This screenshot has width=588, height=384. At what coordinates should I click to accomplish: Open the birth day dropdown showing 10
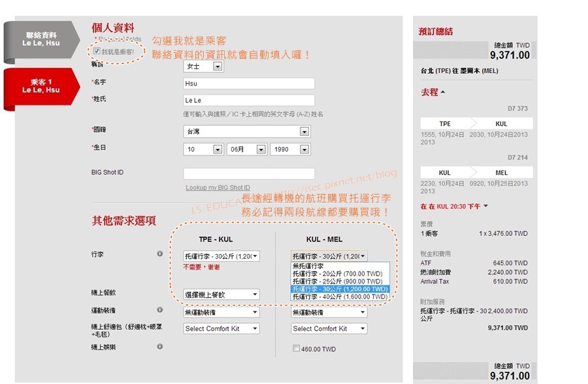[203, 150]
